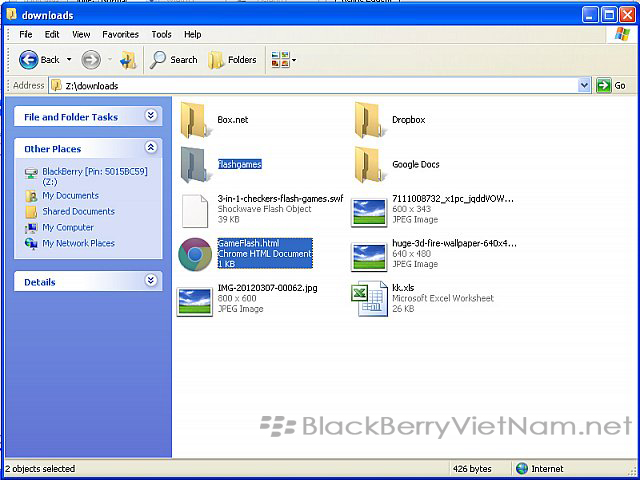Click the green Go arrow icon
The image size is (640, 480).
point(603,85)
